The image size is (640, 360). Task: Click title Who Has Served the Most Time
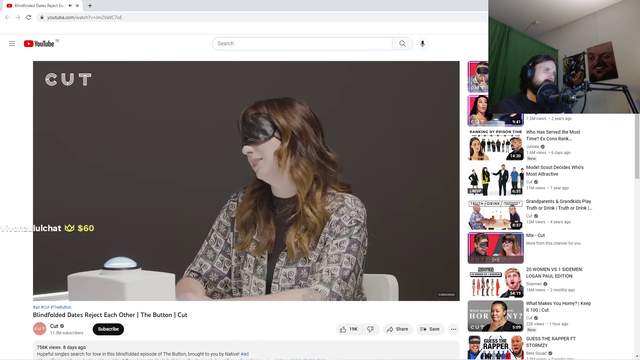click(x=553, y=136)
